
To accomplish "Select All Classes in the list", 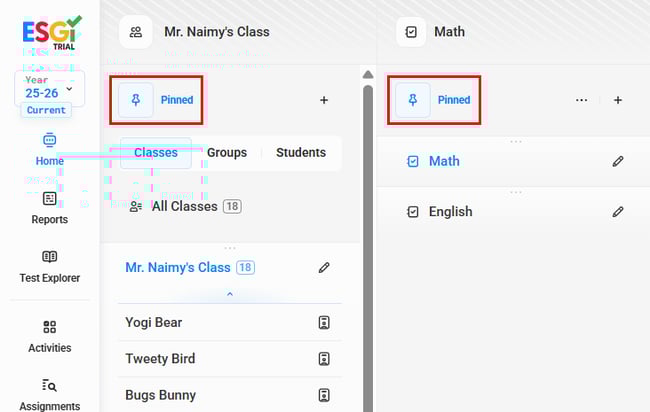I will click(184, 206).
